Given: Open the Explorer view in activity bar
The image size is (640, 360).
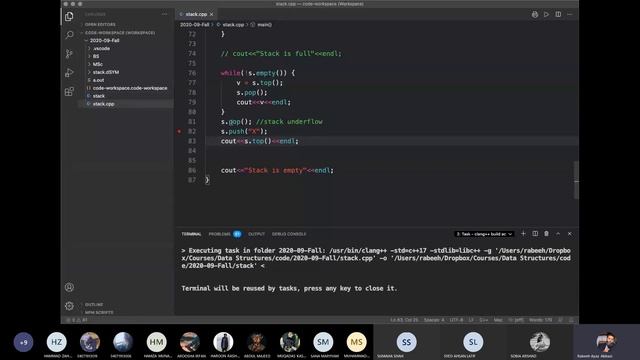Looking at the screenshot, I should [69, 16].
